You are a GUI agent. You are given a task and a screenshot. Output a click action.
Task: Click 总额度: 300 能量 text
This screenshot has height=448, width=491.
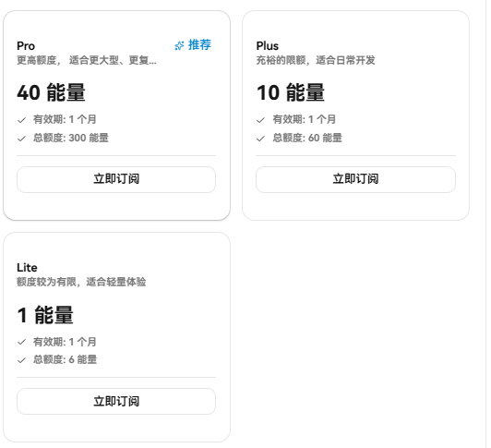click(x=71, y=138)
